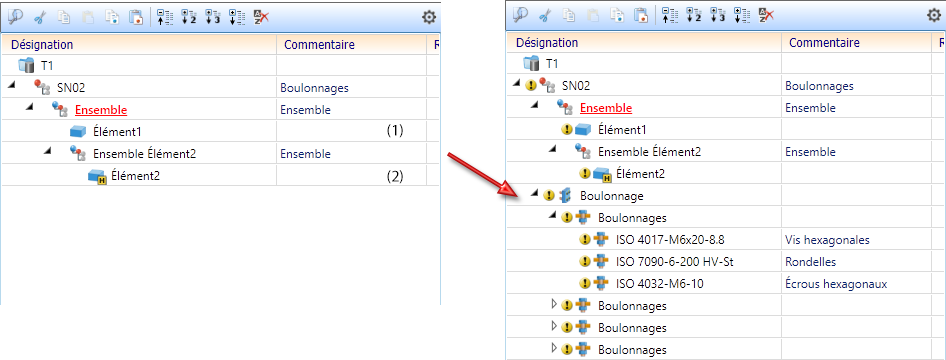This screenshot has width=946, height=360.
Task: Expand all levels in the left panel toolbar
Action: click(237, 17)
